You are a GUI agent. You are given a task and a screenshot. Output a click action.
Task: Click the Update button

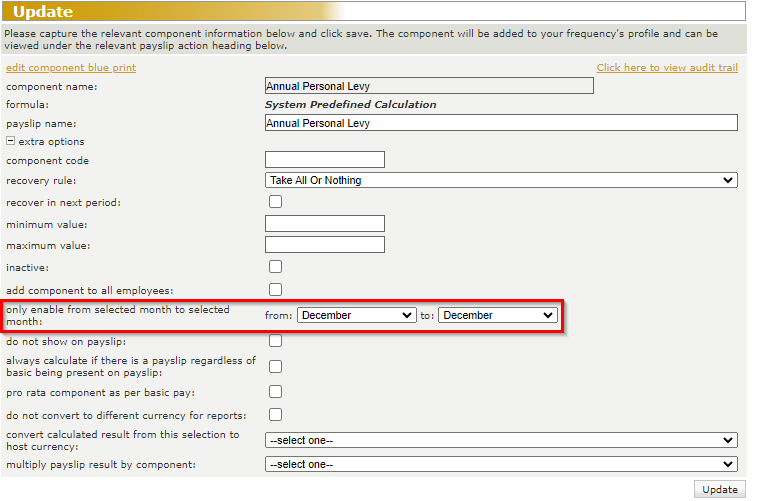(719, 489)
